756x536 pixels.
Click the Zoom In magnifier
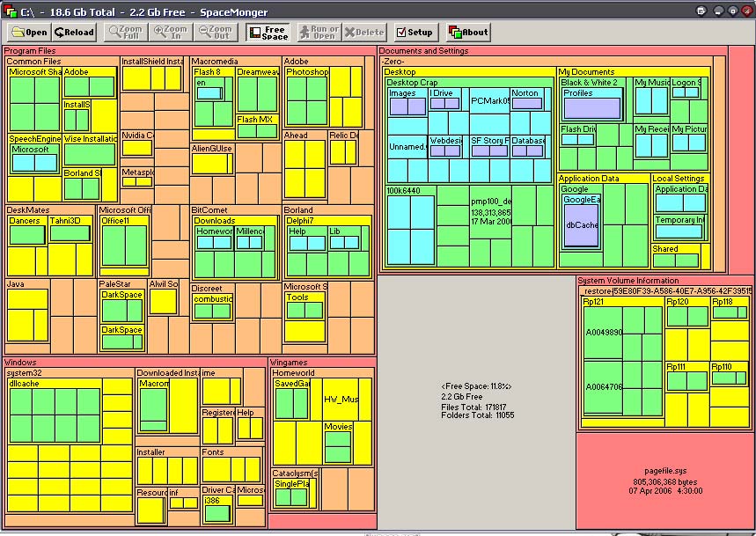pyautogui.click(x=171, y=33)
